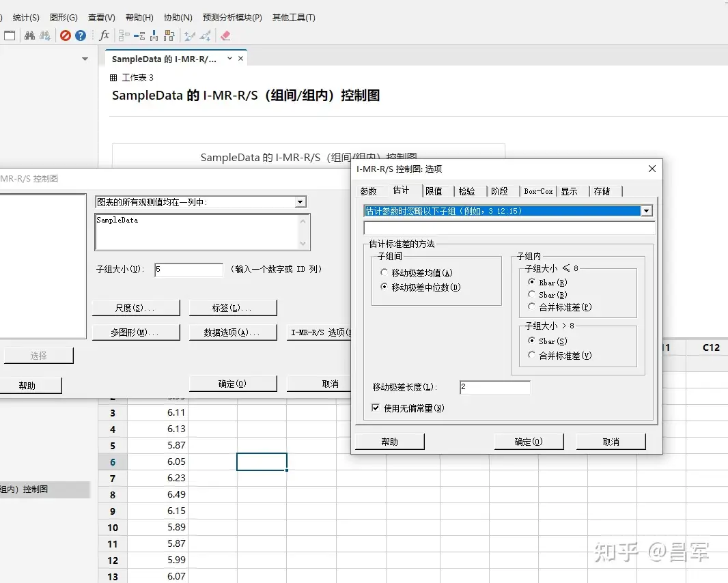Click the pink eraser toolbar icon
The height and width of the screenshot is (583, 728).
click(225, 35)
